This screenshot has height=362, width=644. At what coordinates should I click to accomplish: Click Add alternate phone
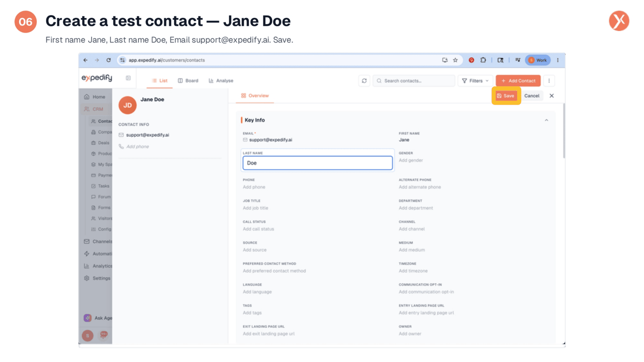(420, 187)
